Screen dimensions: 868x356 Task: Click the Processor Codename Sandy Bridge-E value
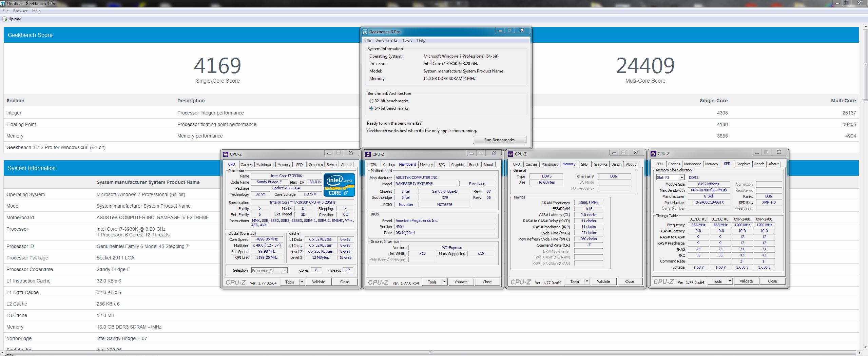point(113,269)
